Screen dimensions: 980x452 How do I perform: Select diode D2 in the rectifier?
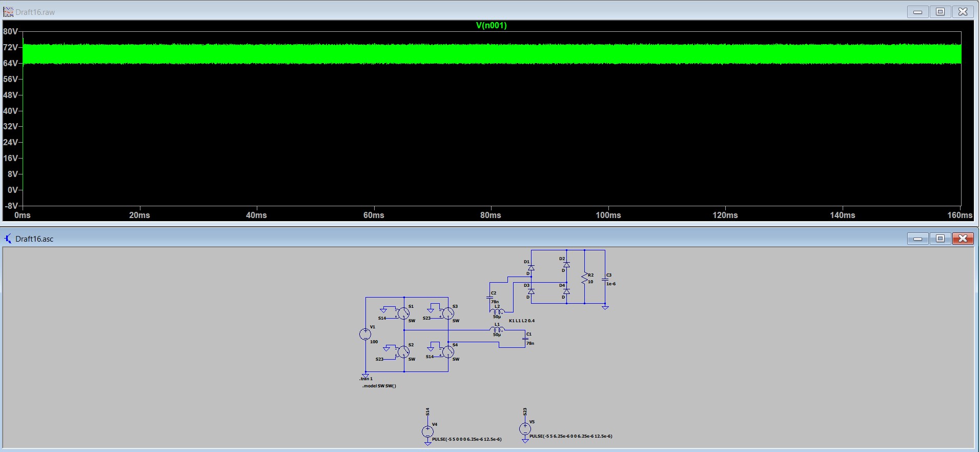tap(566, 265)
